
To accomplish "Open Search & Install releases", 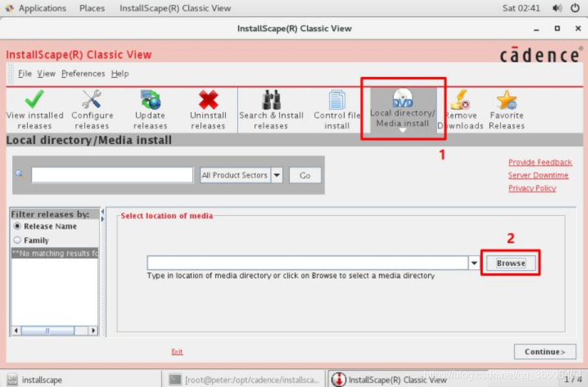I will (271, 101).
